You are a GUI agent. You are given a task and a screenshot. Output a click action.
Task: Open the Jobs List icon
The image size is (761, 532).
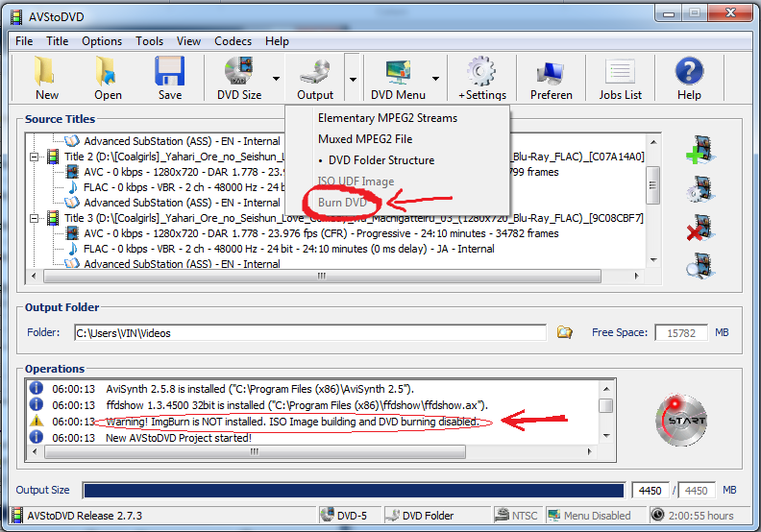point(620,72)
